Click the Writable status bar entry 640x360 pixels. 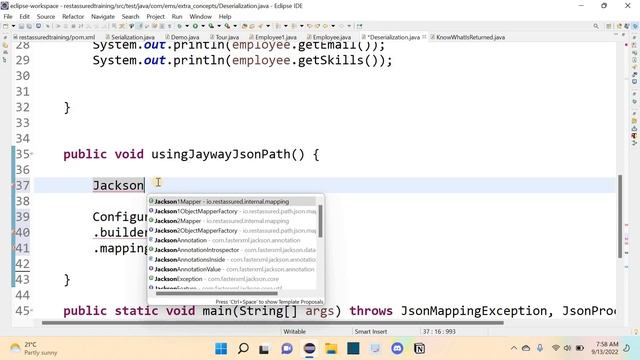[x=294, y=331]
